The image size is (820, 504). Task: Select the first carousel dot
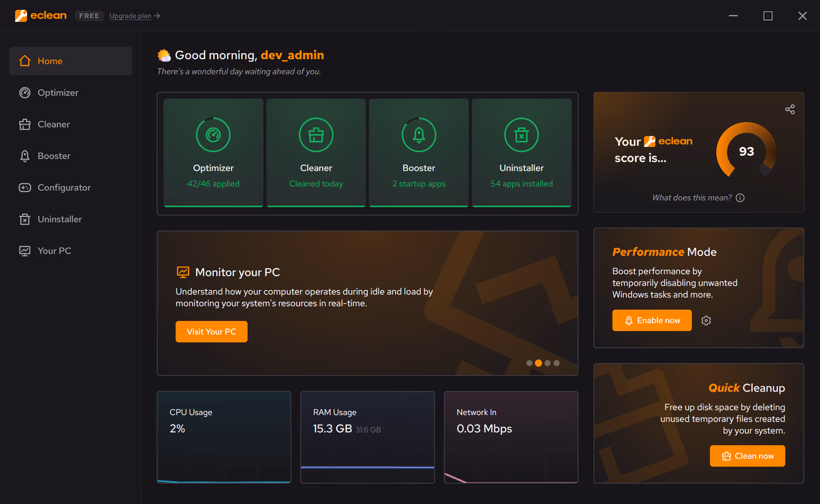(529, 363)
